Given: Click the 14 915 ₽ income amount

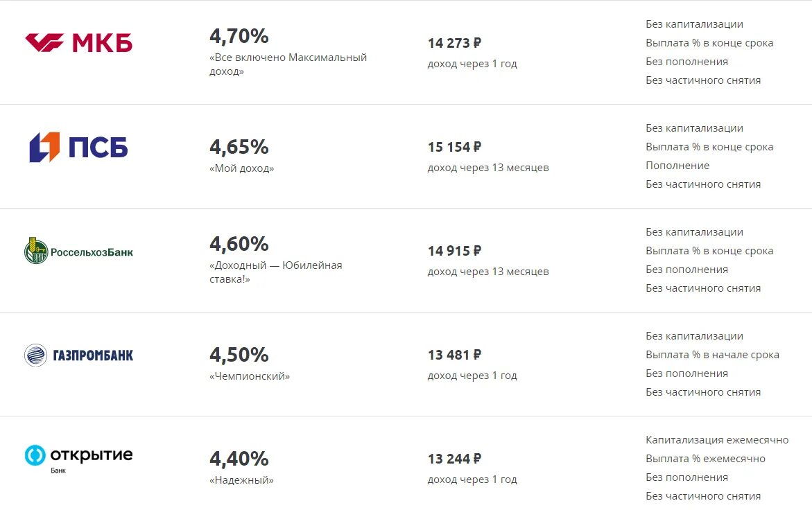Looking at the screenshot, I should click(454, 251).
